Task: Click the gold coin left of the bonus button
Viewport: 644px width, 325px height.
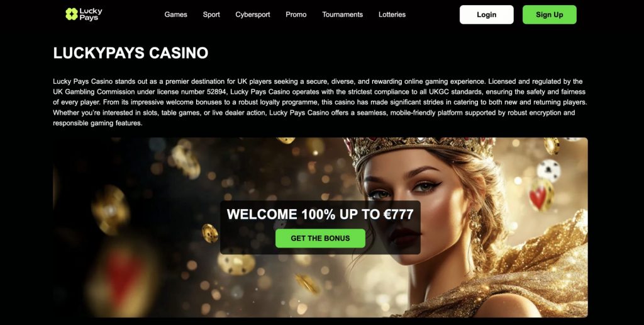Action: 210,233
